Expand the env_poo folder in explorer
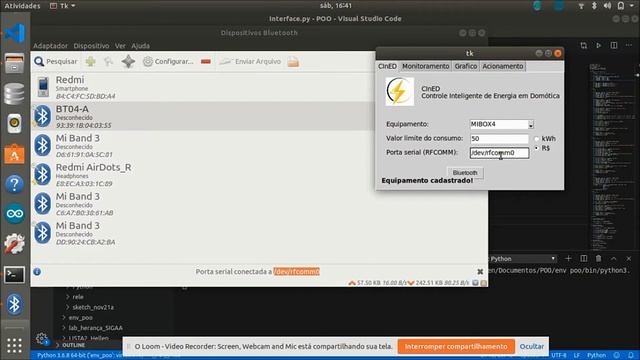640x360 pixels. click(x=80, y=318)
